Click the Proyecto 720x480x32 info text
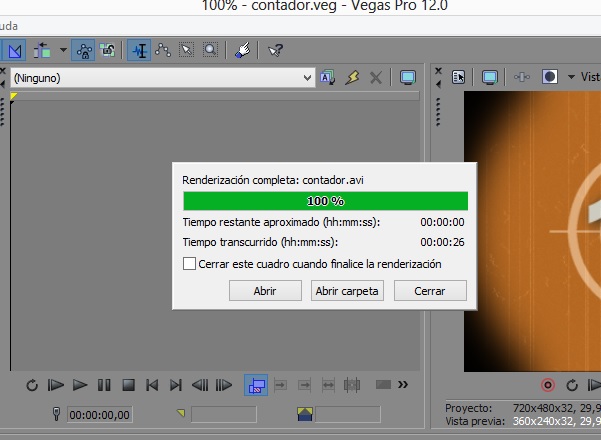Image resolution: width=601 pixels, height=440 pixels. tap(523, 408)
